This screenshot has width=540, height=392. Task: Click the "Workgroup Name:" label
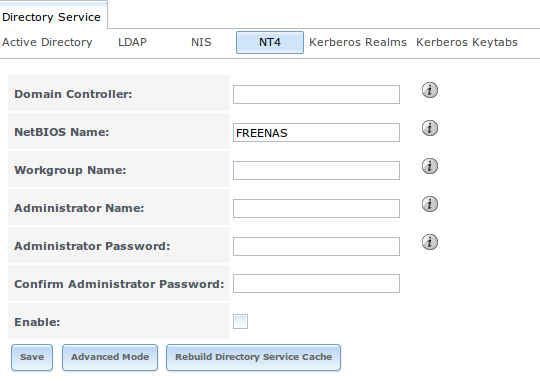(x=70, y=170)
